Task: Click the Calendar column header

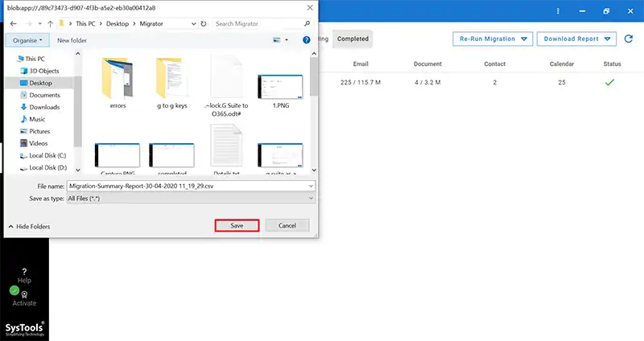Action: pyautogui.click(x=561, y=64)
